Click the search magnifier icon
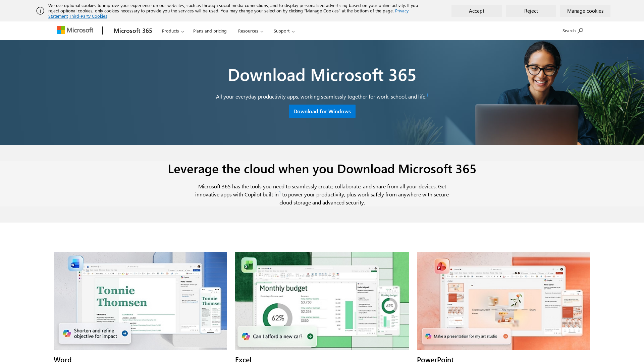This screenshot has height=362, width=644. coord(580,31)
